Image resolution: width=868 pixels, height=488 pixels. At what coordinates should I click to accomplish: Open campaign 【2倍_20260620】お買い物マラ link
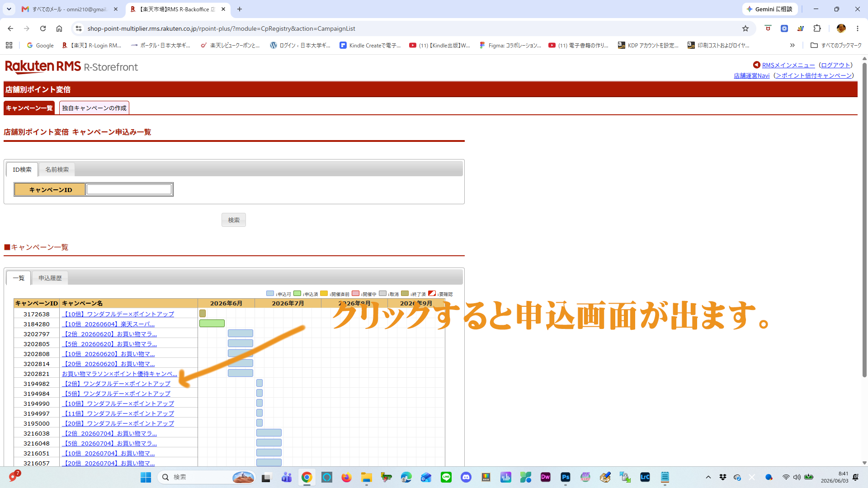[x=109, y=334]
